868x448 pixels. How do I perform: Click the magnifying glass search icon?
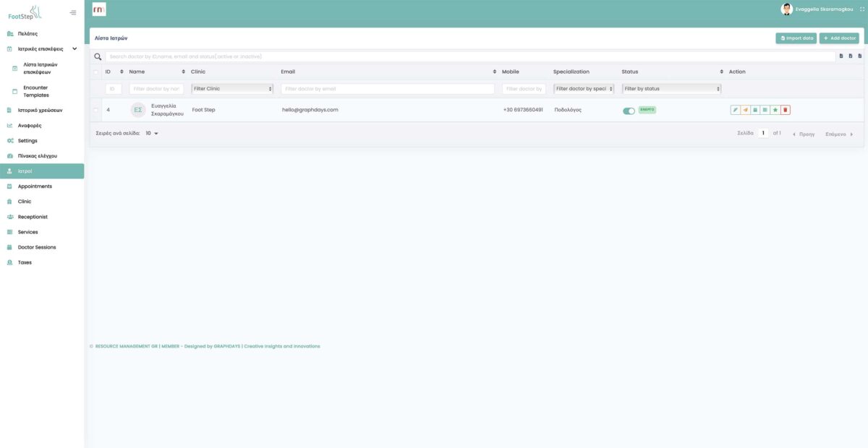point(98,56)
